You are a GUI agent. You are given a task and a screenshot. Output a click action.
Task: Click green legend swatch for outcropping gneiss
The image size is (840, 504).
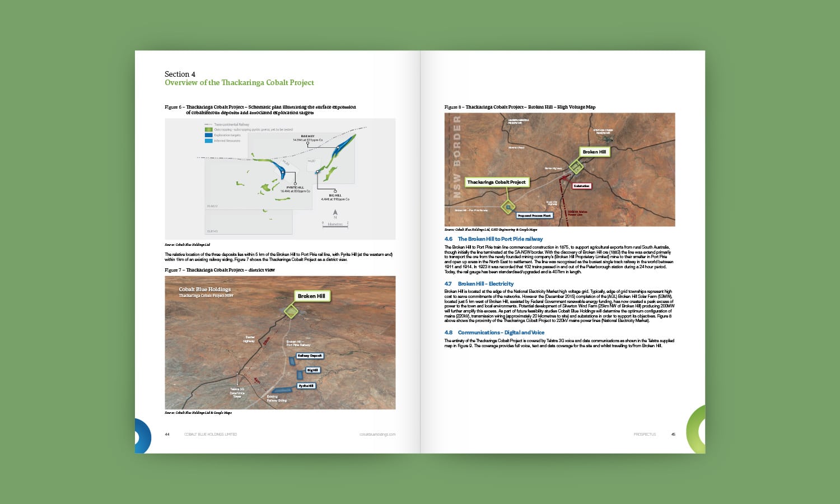click(209, 129)
